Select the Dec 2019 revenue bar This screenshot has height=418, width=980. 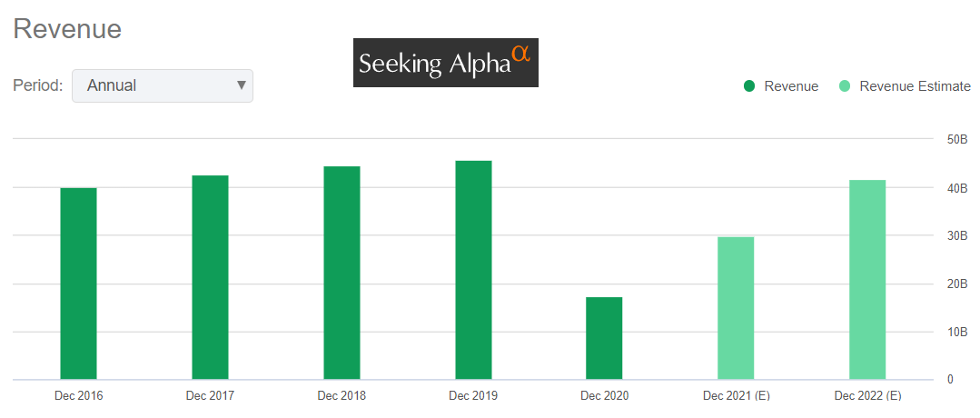point(473,270)
